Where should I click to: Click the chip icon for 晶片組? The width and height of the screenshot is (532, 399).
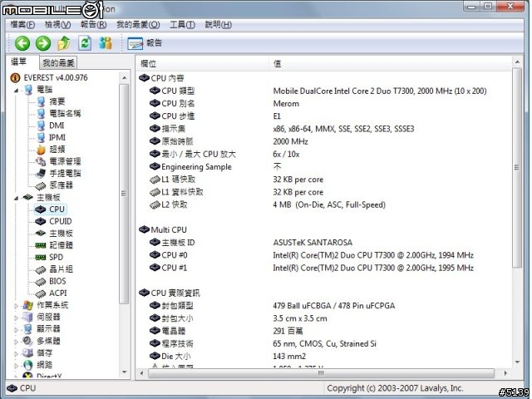coord(41,269)
